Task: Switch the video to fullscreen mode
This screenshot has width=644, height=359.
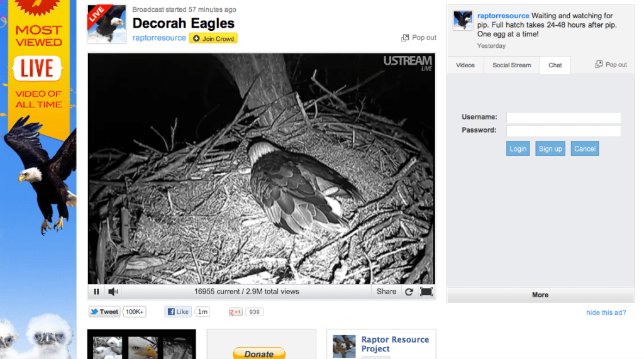Action: point(426,292)
